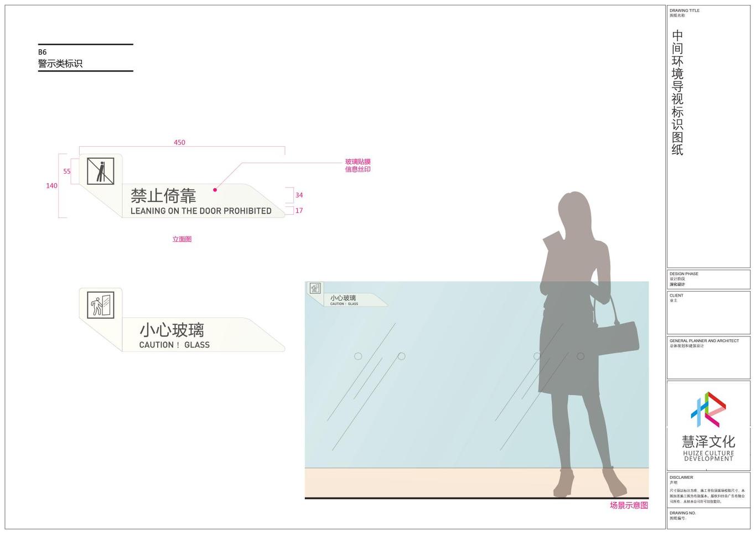Select 'HUIZE CULTURE DEVELOPMENT' text
This screenshot has width=756, height=534.
pos(708,456)
